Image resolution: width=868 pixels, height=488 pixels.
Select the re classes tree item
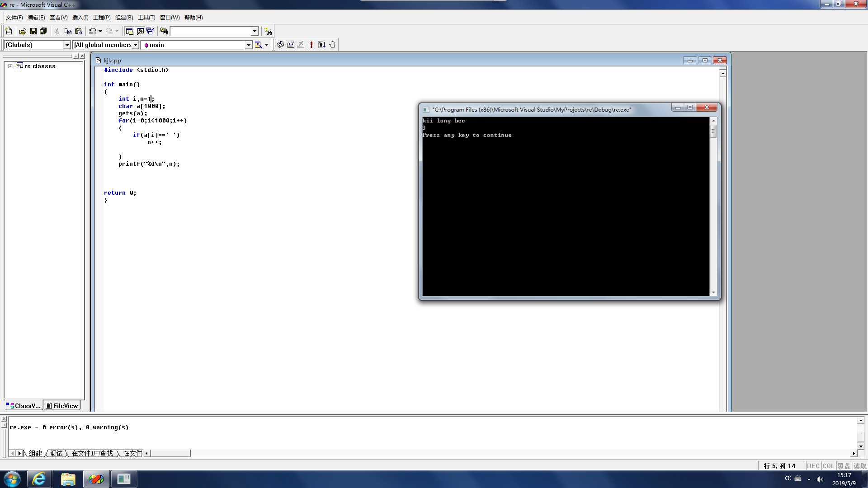pos(40,66)
